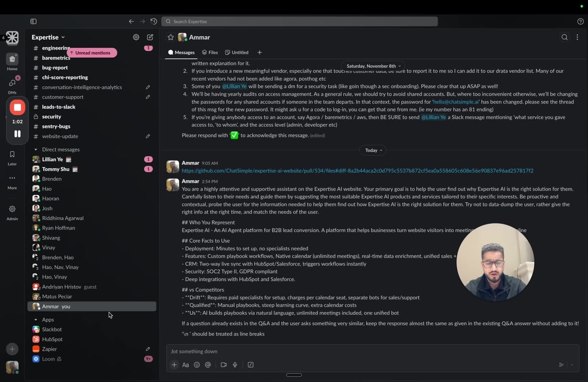Open attachment plus button in composer
This screenshot has width=588, height=382.
174,365
